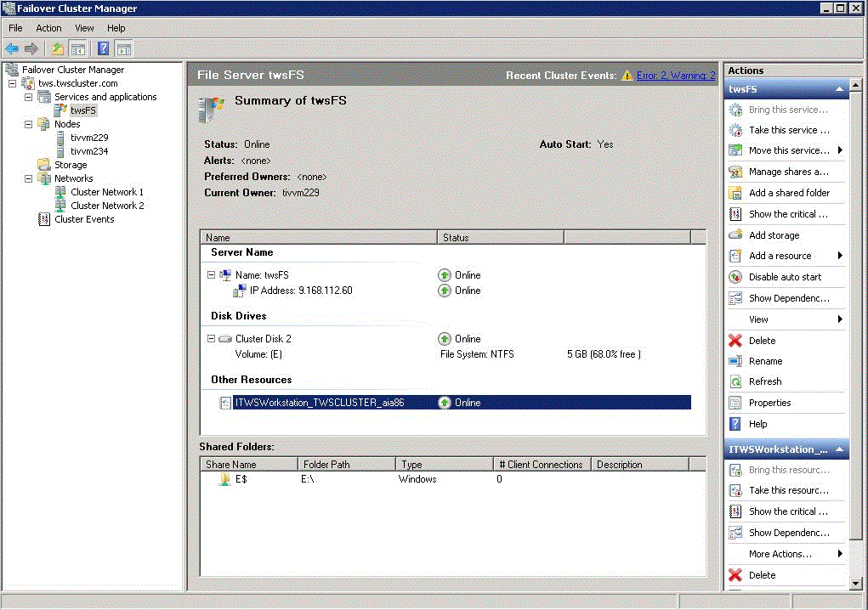
Task: Click the Delete red X icon in twsFS actions
Action: 735,341
